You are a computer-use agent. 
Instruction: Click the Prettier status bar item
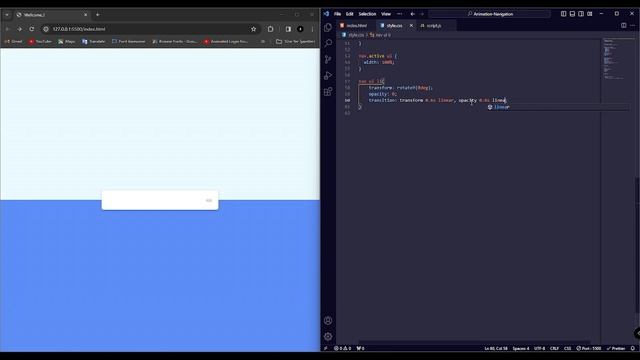click(x=616, y=348)
